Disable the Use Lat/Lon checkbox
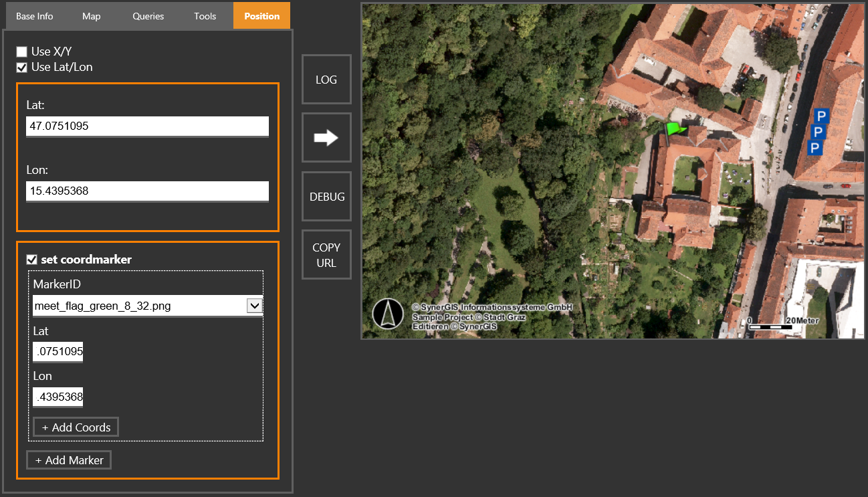The image size is (868, 497). (x=21, y=67)
